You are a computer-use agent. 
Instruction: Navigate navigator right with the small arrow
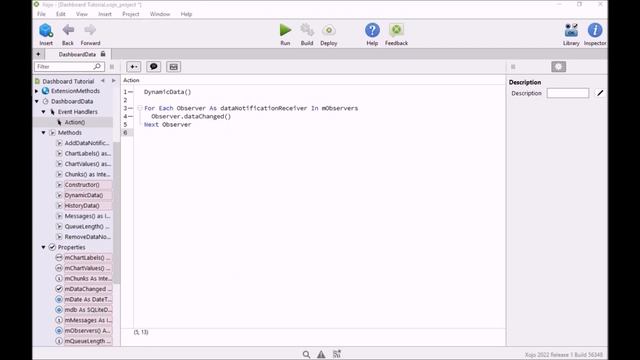click(113, 81)
